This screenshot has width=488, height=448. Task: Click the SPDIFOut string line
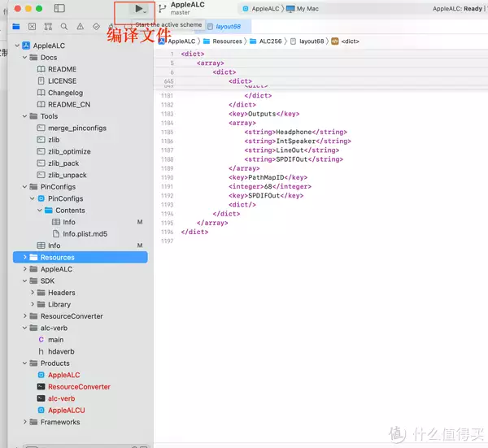294,159
